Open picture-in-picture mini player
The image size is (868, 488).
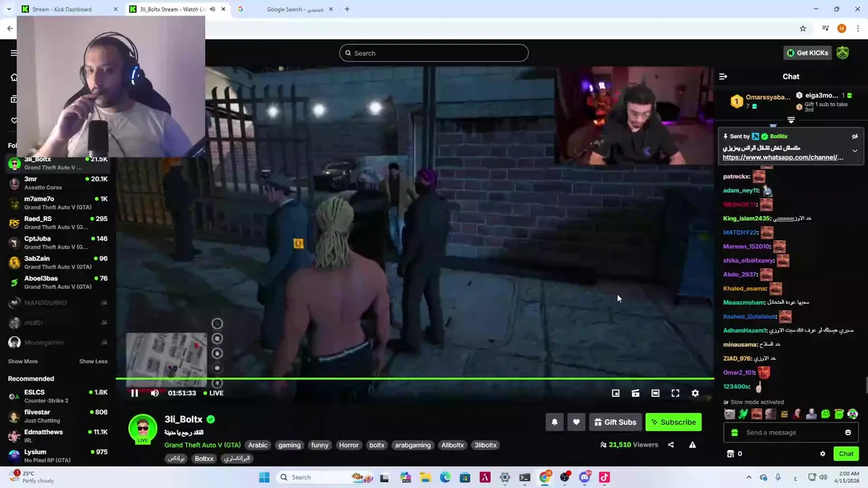[616, 393]
